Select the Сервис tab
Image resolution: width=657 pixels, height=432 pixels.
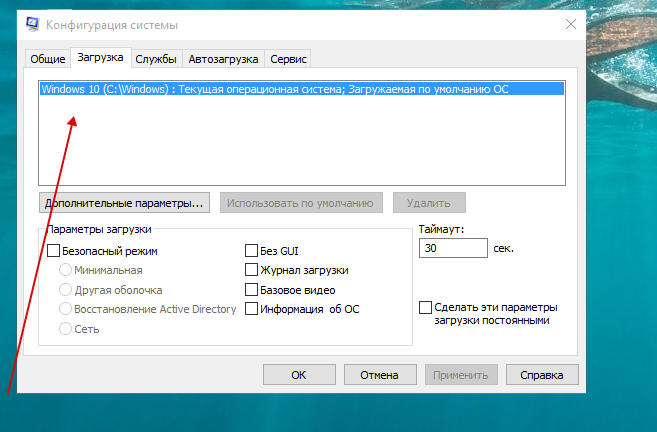[289, 60]
